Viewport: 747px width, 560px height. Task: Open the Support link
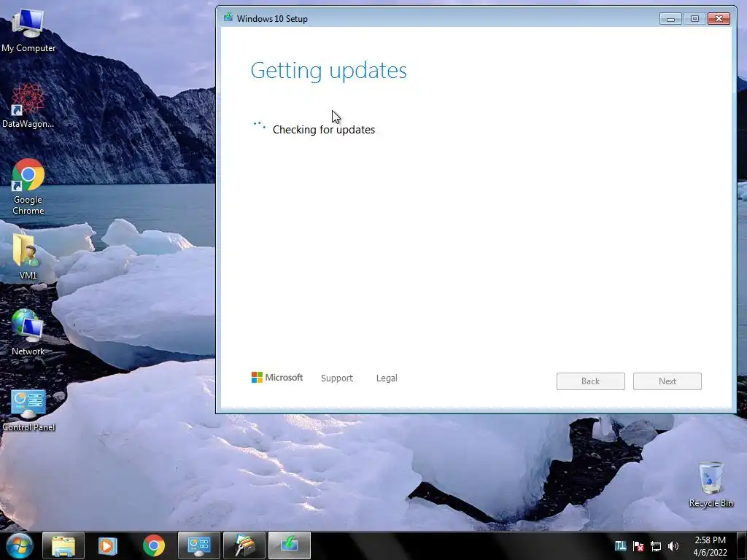(x=337, y=378)
